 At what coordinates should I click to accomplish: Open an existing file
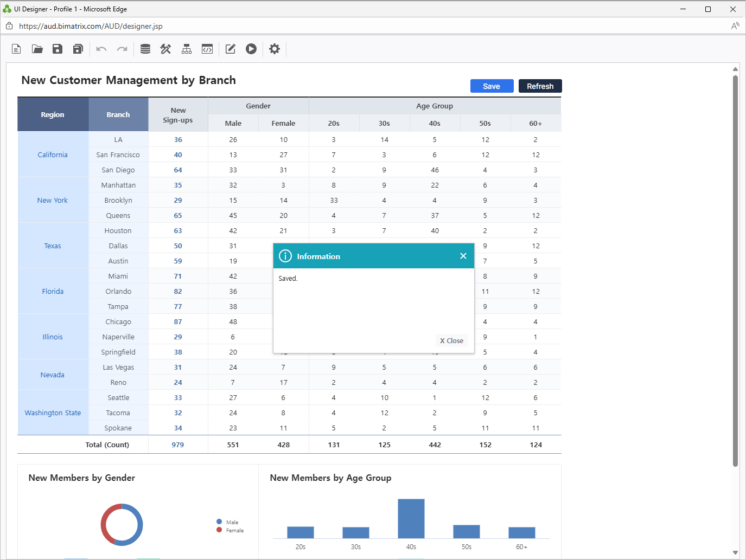[x=36, y=49]
